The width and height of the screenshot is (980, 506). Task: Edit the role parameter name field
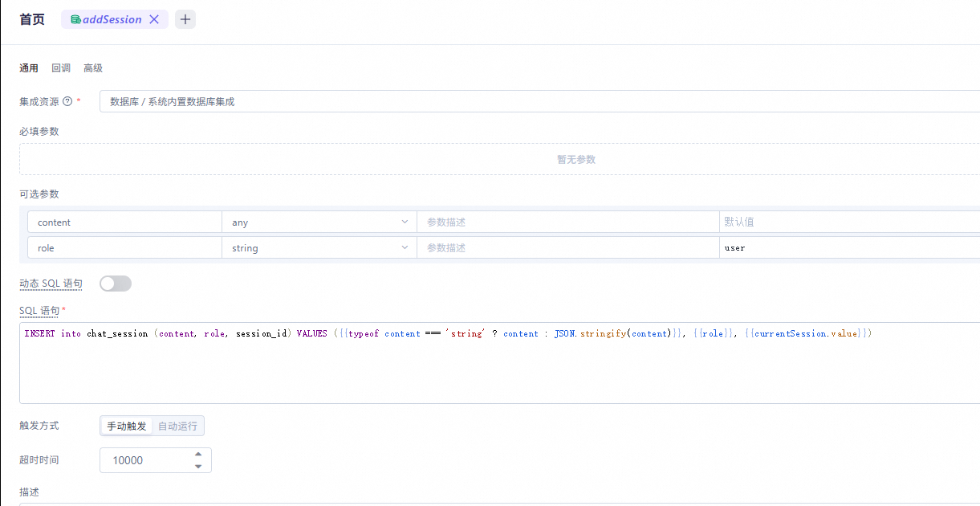(x=124, y=248)
